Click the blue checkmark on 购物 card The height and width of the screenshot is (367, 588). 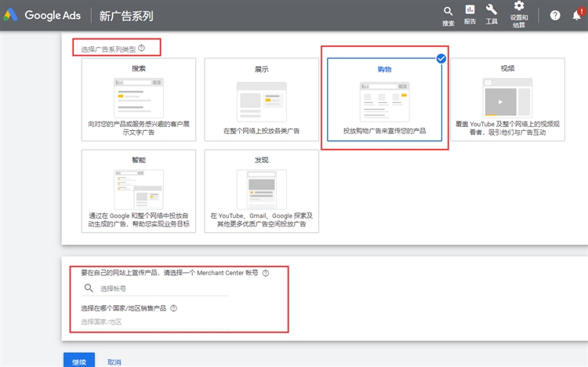coord(441,59)
